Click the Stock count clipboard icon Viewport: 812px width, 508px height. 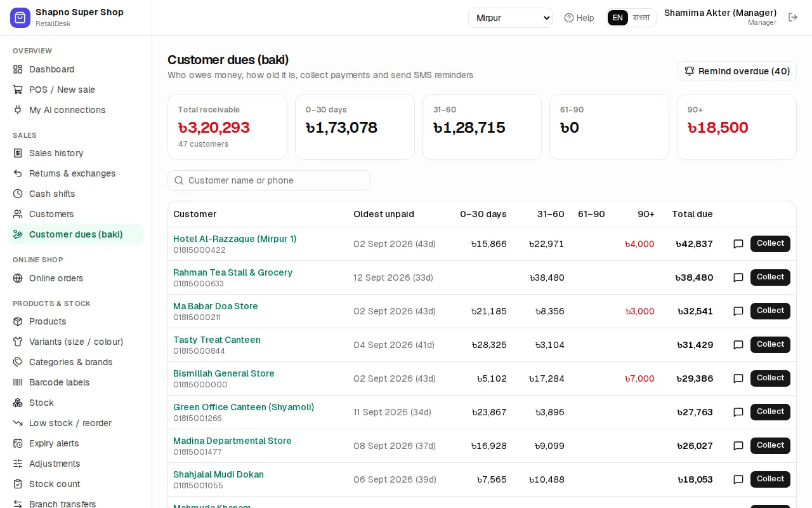[18, 484]
